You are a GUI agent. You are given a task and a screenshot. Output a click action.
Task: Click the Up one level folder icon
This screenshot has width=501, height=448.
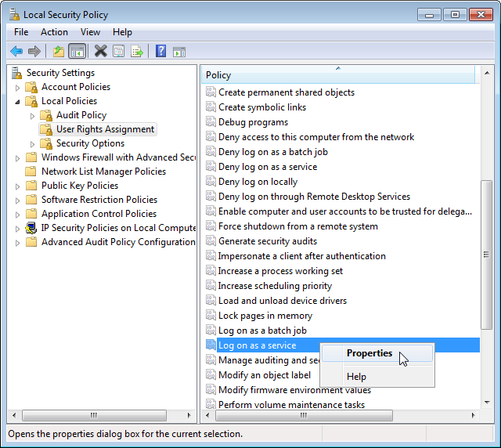pos(59,51)
